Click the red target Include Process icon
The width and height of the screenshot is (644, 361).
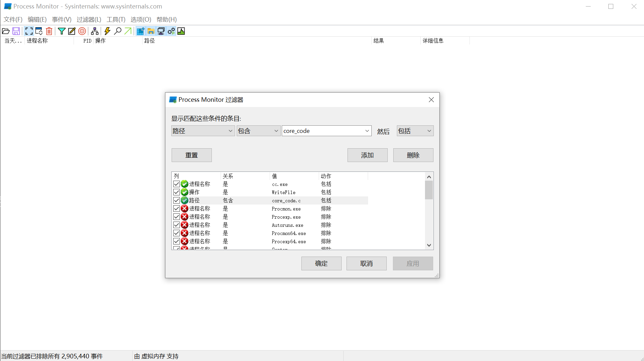tap(82, 31)
